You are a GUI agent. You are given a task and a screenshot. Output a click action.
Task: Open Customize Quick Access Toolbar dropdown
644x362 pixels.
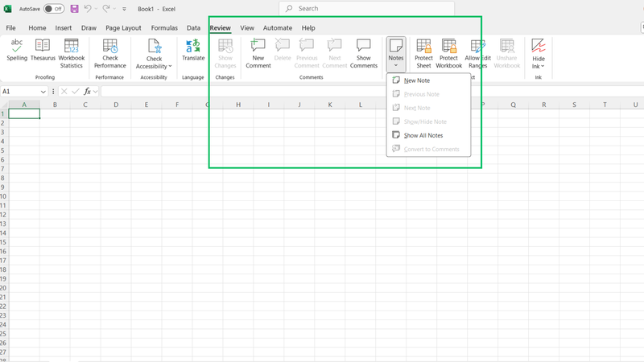tap(124, 9)
